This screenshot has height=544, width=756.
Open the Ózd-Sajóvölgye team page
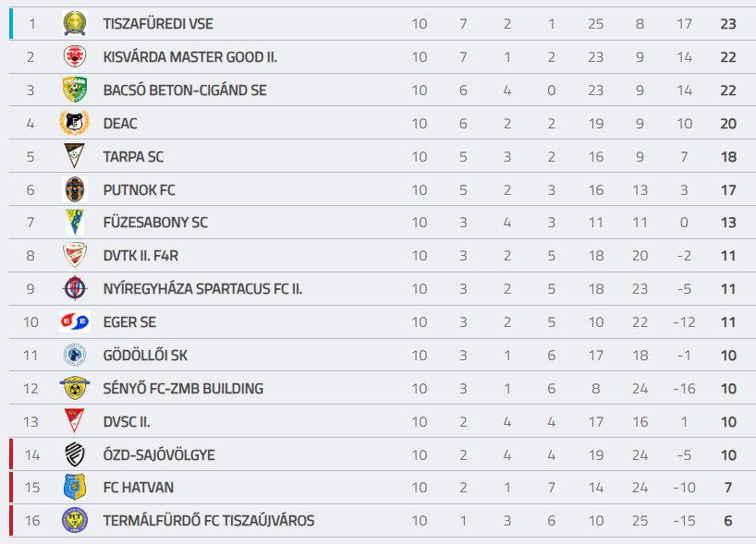[159, 455]
